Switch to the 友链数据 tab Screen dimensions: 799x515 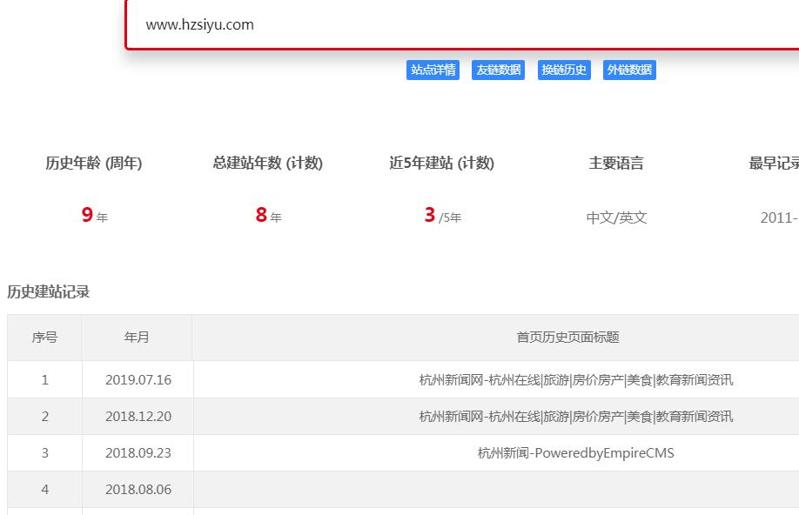(498, 70)
